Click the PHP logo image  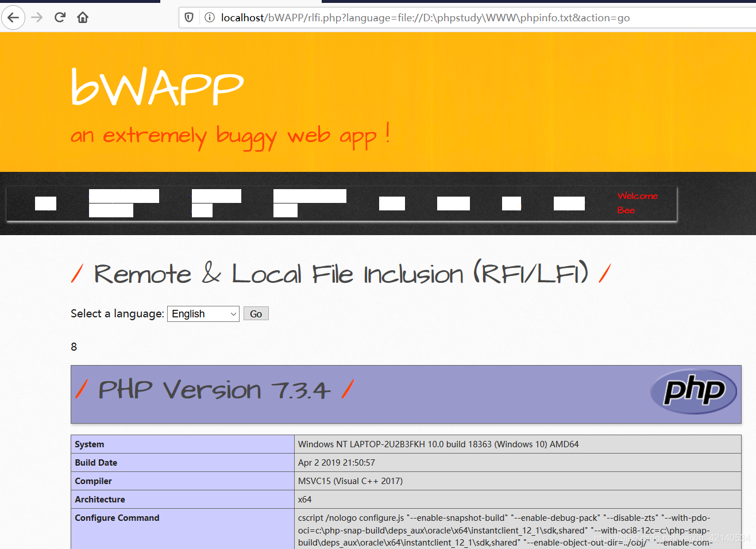click(x=693, y=391)
